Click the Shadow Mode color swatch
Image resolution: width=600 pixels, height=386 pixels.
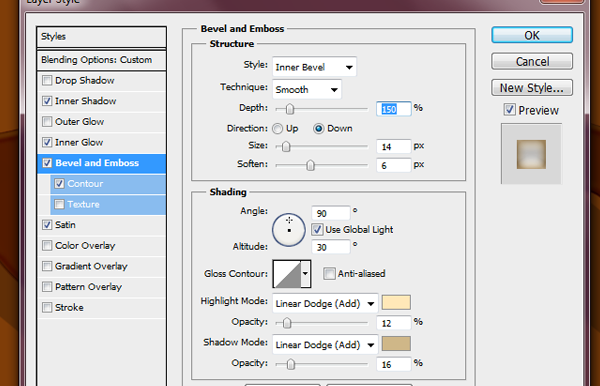396,344
